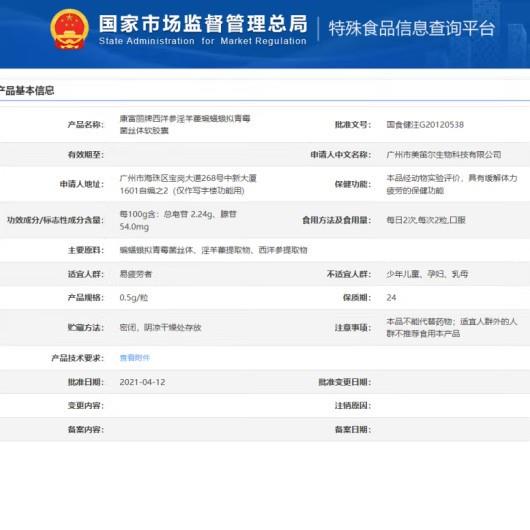
Task: Click the 产品名称 value text
Action: [185, 124]
